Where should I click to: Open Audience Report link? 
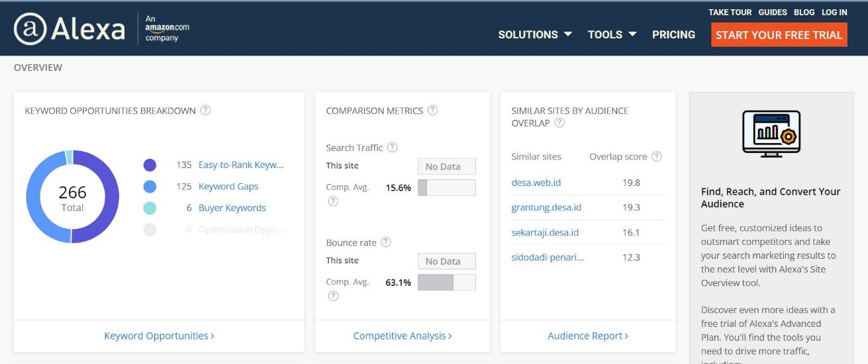click(588, 336)
